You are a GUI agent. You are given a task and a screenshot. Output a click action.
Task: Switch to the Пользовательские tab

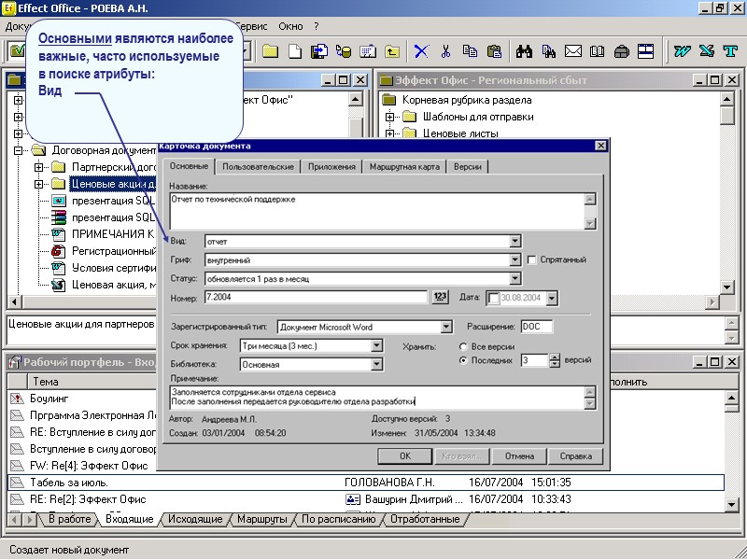[259, 167]
